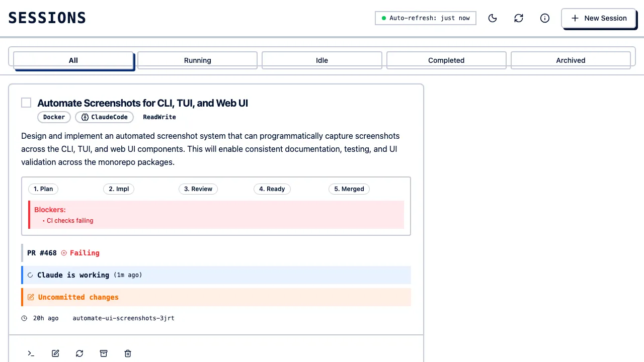Click the failing status icon on PR #468
644x362 pixels.
point(64,253)
